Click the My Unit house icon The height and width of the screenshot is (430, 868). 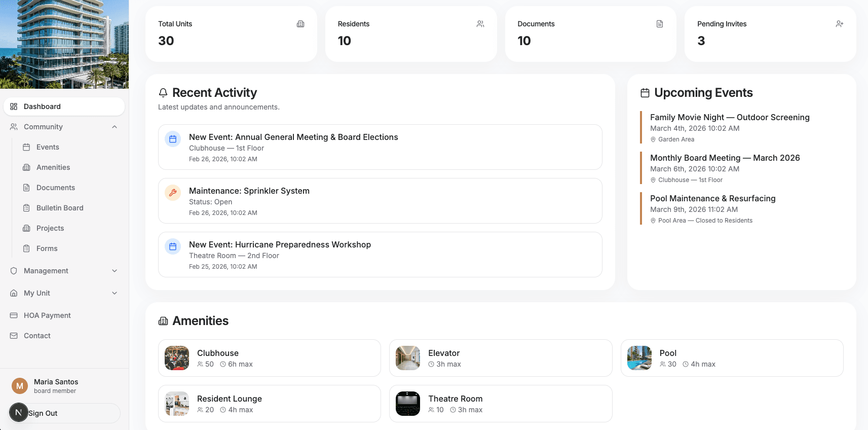14,293
